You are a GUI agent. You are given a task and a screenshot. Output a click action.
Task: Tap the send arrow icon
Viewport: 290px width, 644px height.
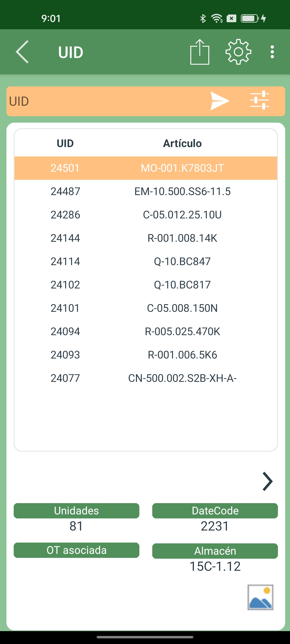point(220,101)
